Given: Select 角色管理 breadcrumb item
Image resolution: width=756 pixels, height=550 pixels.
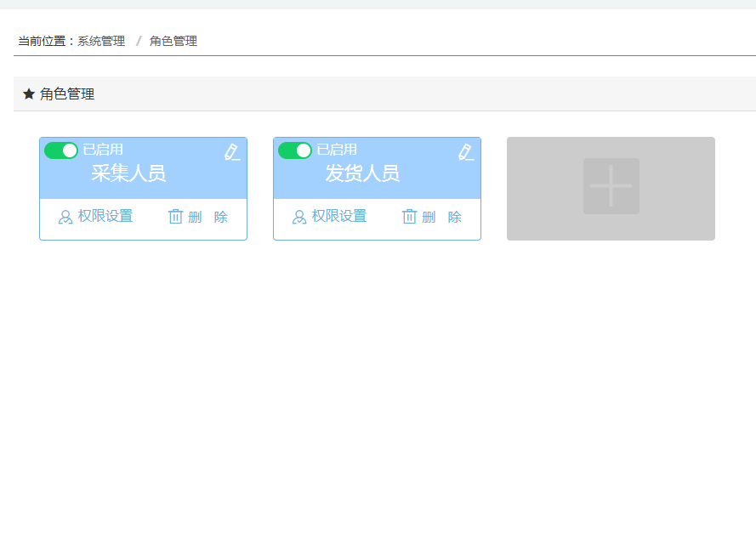Looking at the screenshot, I should [x=173, y=41].
